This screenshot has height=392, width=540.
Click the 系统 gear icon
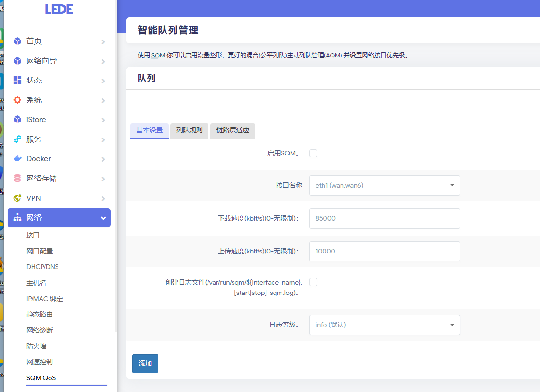pos(17,100)
